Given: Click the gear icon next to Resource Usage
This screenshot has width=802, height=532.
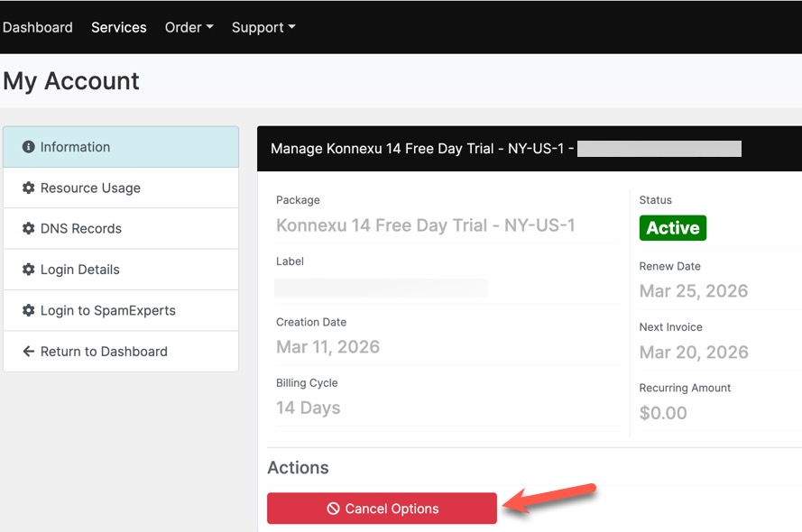Looking at the screenshot, I should point(30,188).
